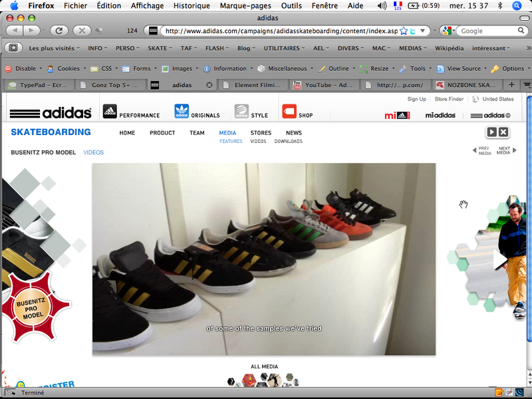This screenshot has width=532, height=399.
Task: Open a new tab with plus button
Action: click(x=511, y=84)
